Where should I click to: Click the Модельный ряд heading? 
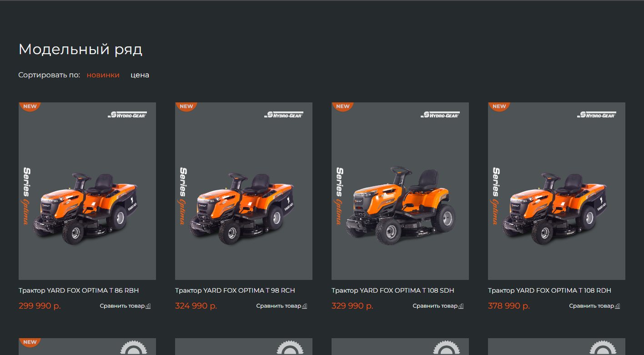tap(80, 49)
